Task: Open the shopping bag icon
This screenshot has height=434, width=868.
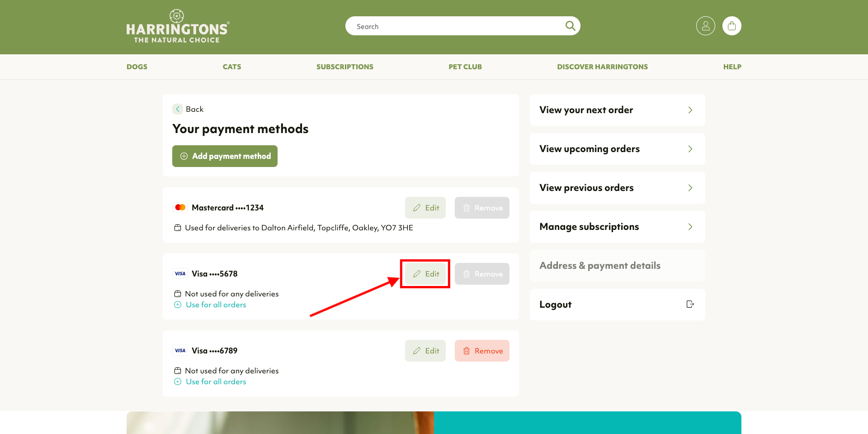Action: pos(731,26)
